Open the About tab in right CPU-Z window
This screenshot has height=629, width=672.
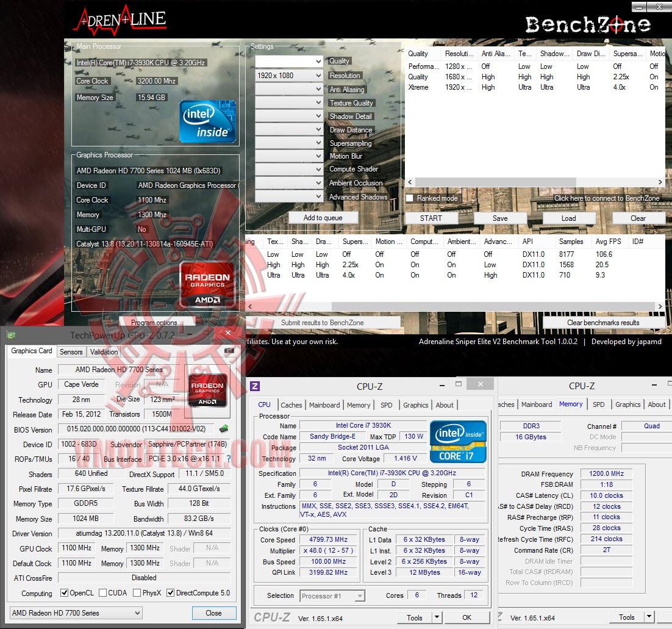click(657, 404)
